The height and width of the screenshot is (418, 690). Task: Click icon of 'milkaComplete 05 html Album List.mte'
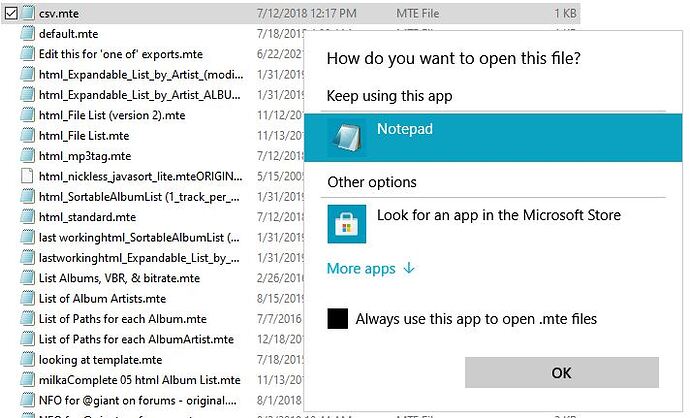point(28,380)
